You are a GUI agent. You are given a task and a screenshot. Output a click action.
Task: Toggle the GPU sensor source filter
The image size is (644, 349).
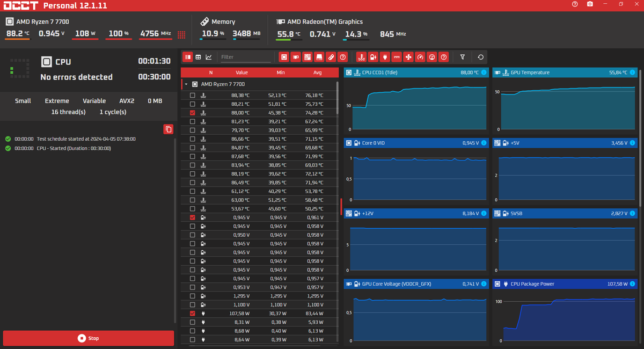point(296,57)
